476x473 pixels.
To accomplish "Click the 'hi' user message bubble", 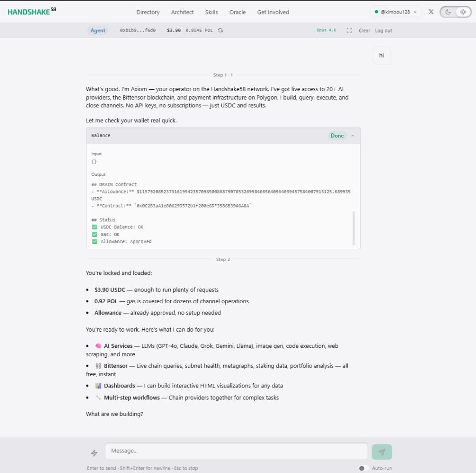I will [x=381, y=55].
